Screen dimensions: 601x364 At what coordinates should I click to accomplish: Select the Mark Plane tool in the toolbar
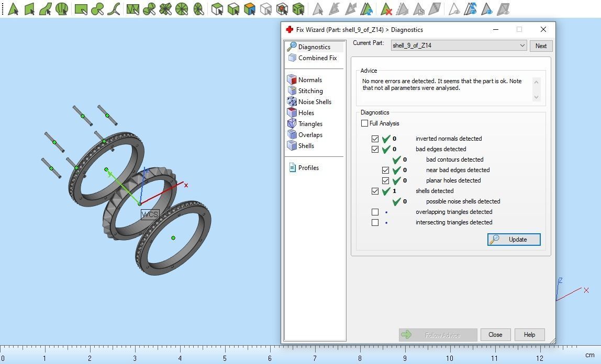pos(29,9)
